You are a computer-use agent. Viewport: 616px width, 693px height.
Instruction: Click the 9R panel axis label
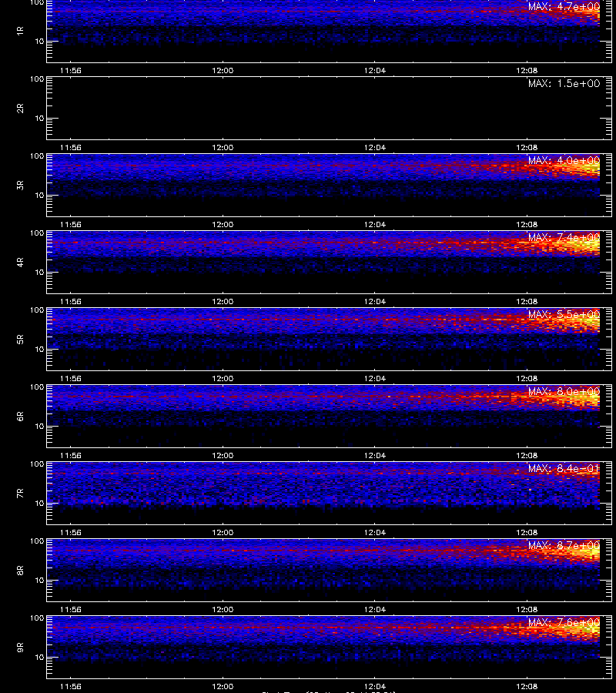pyautogui.click(x=20, y=648)
